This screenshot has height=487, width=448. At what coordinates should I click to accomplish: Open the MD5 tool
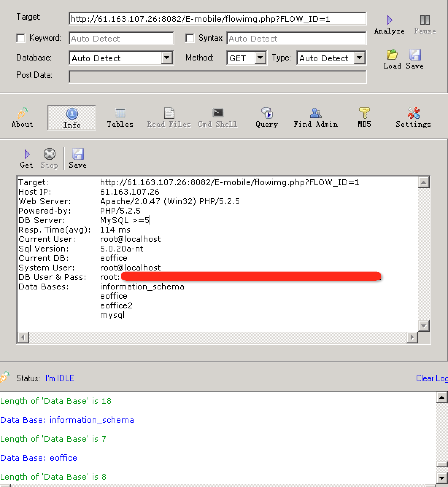coord(364,118)
